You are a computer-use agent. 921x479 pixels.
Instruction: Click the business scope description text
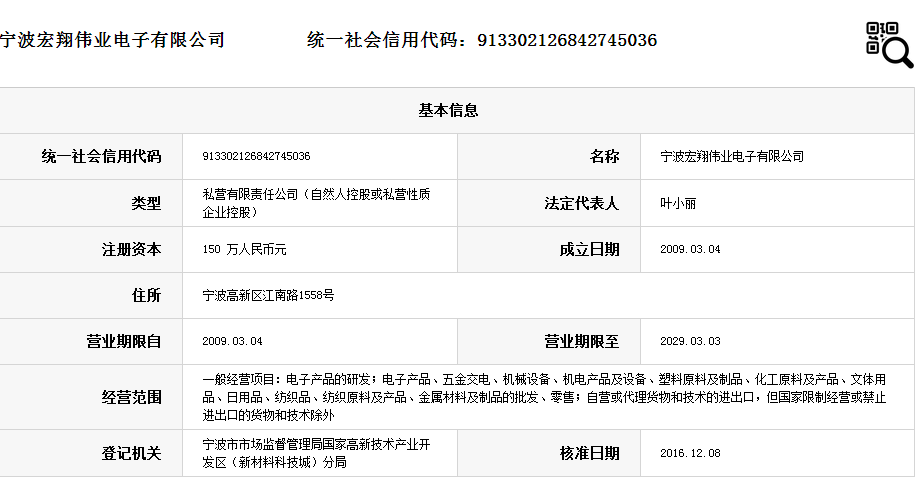tap(544, 397)
